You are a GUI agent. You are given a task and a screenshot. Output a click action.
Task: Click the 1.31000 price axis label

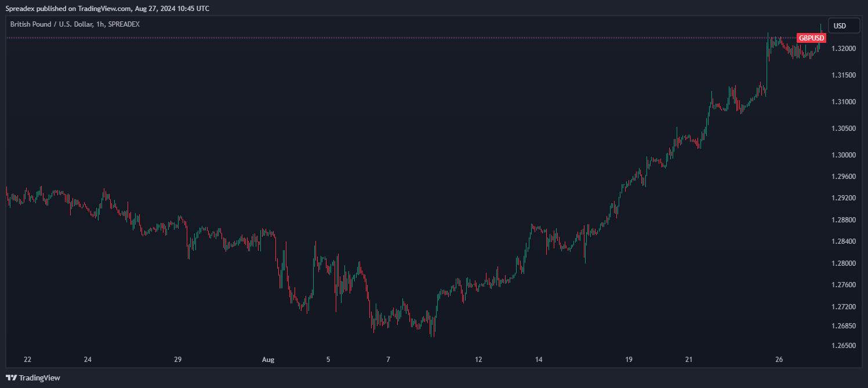(x=842, y=102)
